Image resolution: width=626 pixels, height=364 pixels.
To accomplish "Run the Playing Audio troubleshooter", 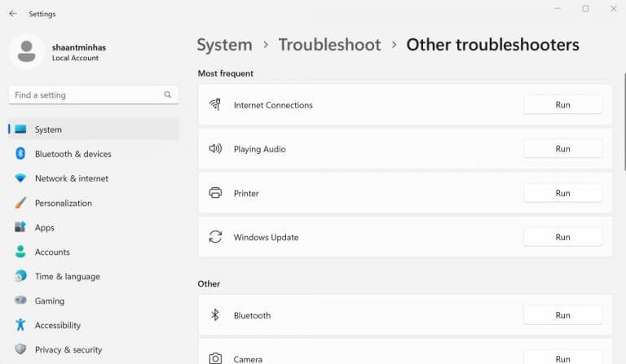I will pos(562,149).
